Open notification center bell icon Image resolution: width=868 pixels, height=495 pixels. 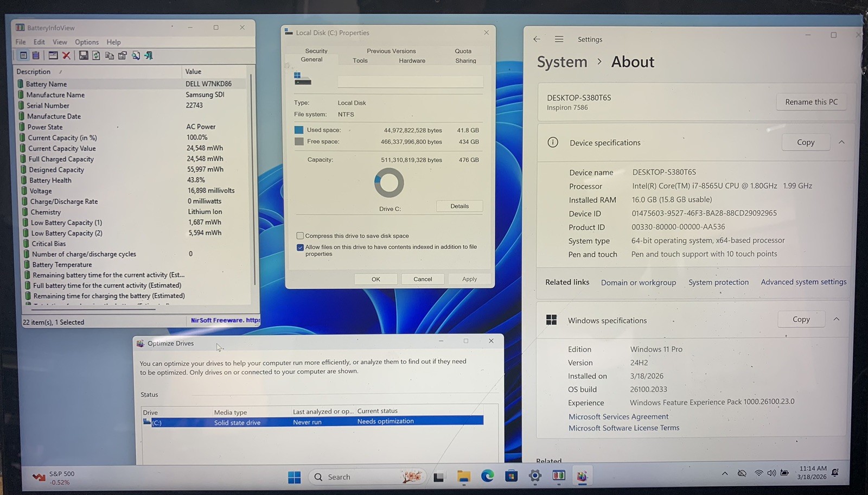(835, 473)
